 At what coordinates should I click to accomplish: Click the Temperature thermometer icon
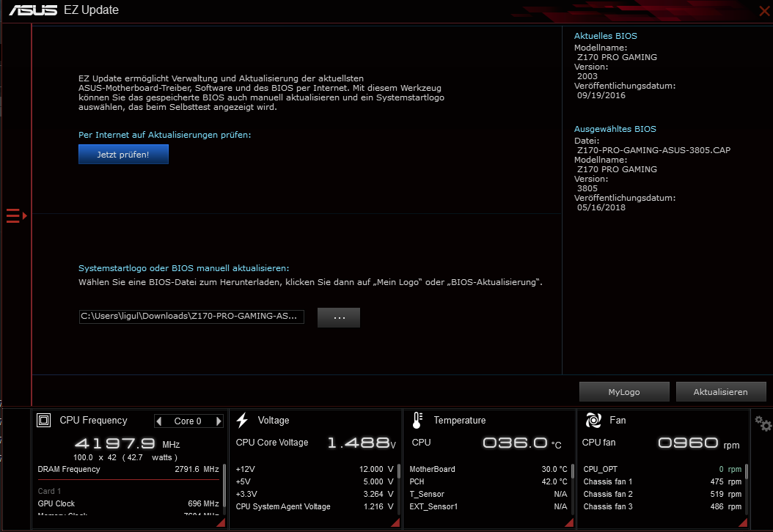tap(417, 420)
